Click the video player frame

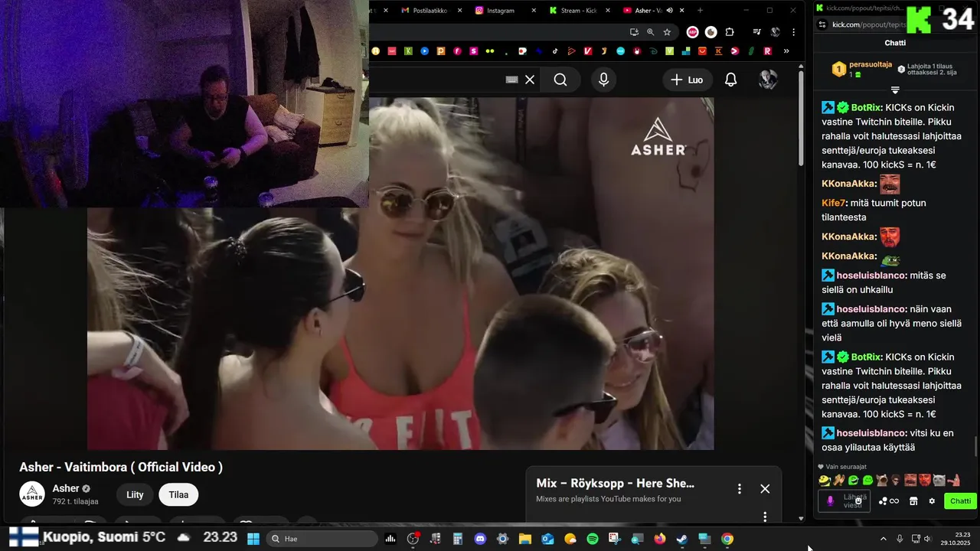(x=400, y=273)
